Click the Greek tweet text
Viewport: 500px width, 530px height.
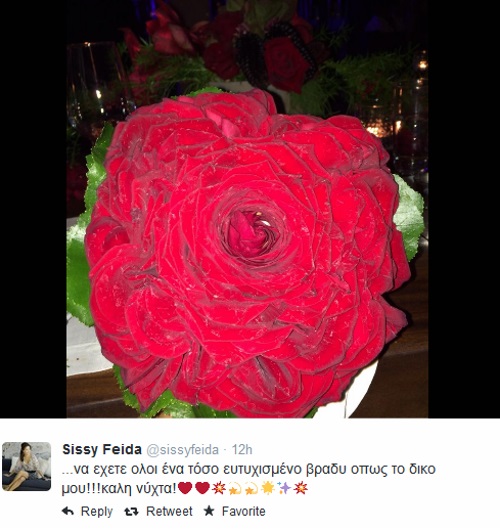click(x=248, y=479)
